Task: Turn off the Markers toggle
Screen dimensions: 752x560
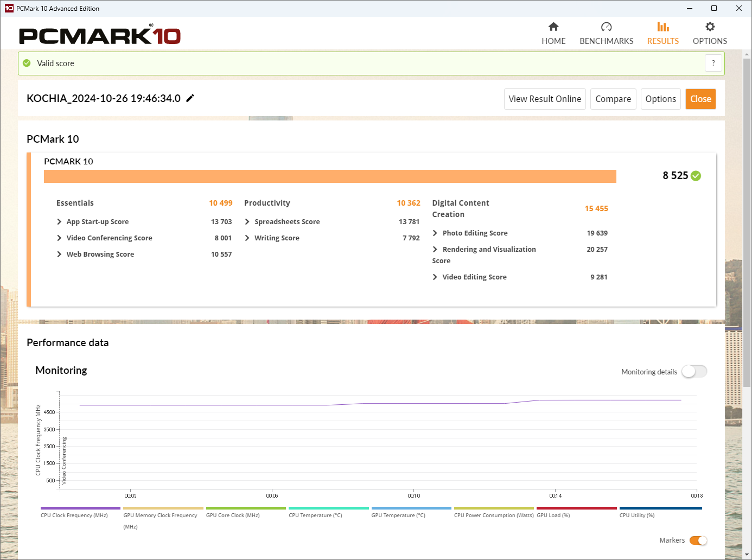Action: pyautogui.click(x=698, y=540)
